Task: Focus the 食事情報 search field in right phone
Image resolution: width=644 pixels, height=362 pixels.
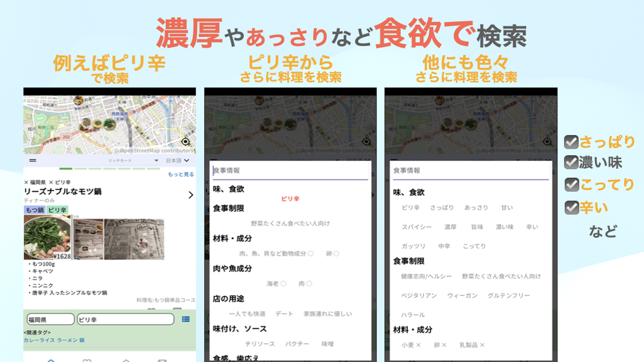Action: click(471, 171)
